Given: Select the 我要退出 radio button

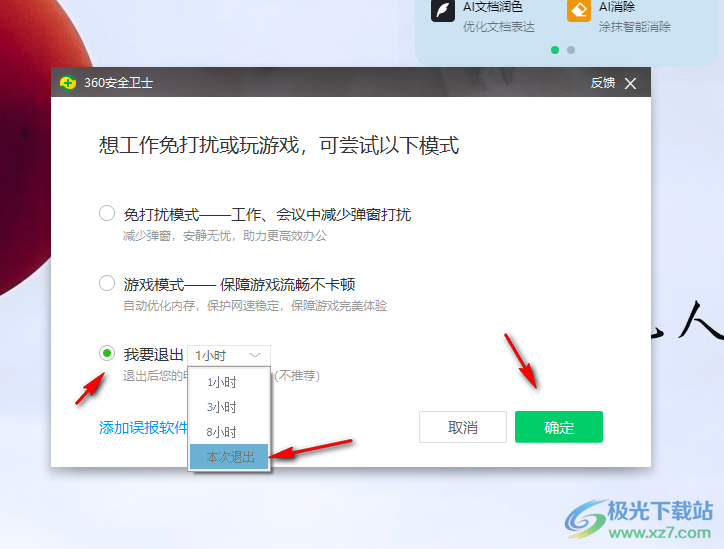Looking at the screenshot, I should tap(107, 353).
